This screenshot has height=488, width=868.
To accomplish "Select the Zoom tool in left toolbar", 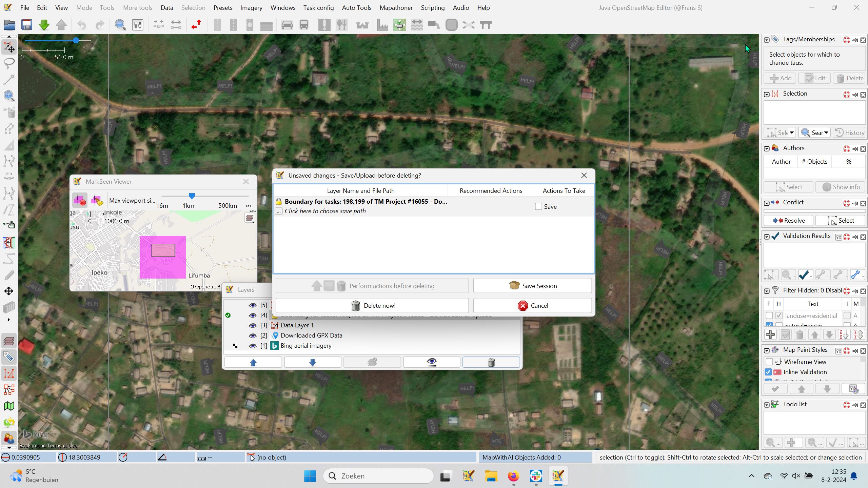I will 9,96.
